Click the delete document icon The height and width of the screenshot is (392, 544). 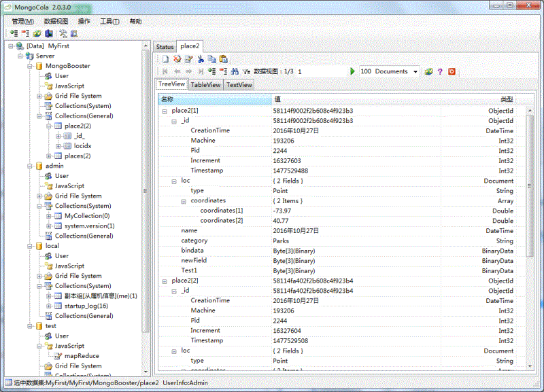[x=177, y=59]
